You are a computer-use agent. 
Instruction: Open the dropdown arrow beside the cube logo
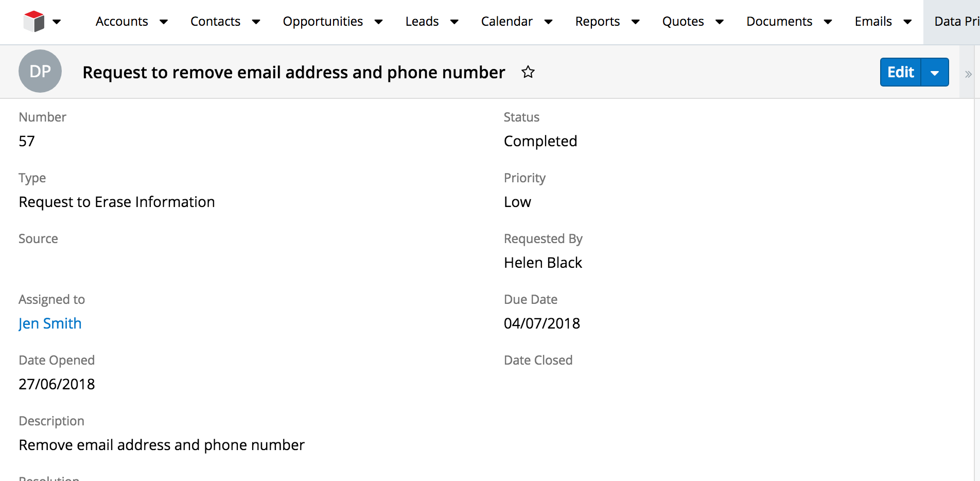(x=57, y=22)
